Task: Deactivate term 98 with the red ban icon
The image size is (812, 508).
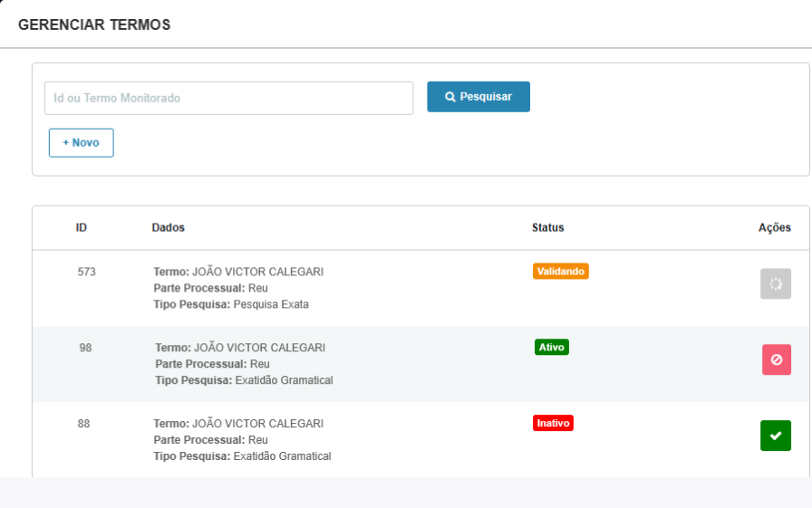Action: pyautogui.click(x=777, y=359)
